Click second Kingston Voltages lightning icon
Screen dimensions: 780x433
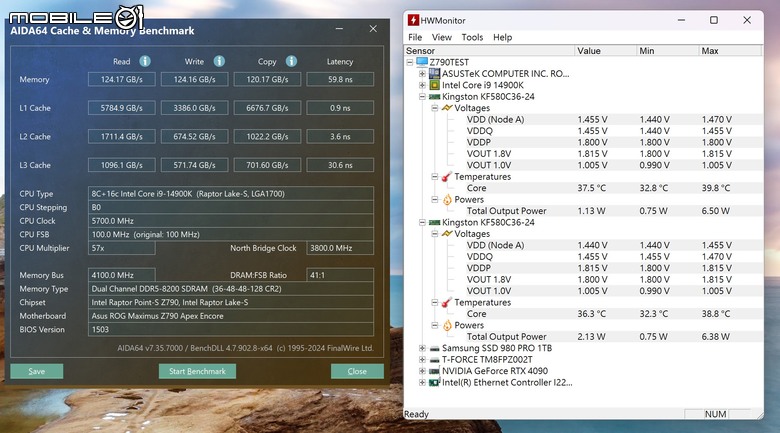[x=447, y=234]
